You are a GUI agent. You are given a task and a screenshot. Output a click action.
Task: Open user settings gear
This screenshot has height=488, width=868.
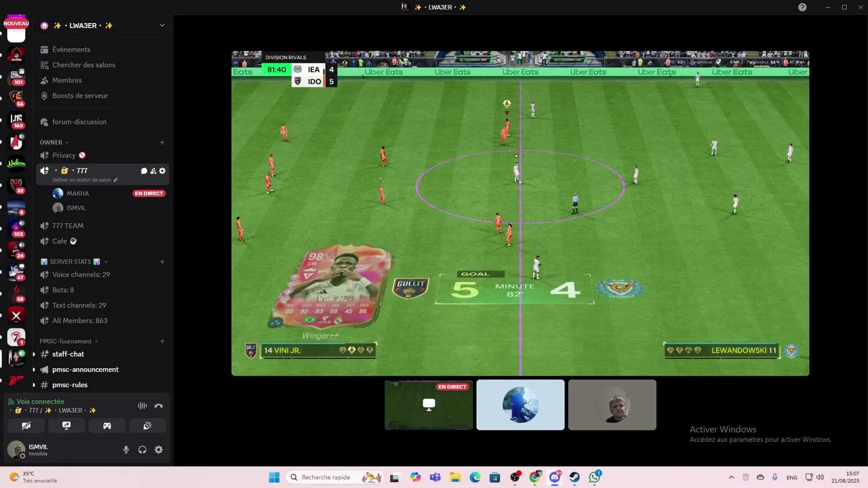coord(159,449)
